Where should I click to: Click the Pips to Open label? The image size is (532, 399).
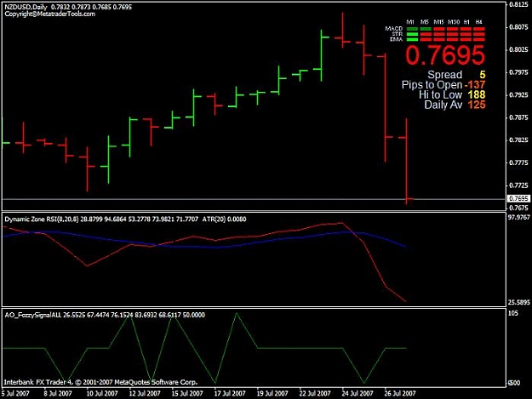click(x=432, y=85)
